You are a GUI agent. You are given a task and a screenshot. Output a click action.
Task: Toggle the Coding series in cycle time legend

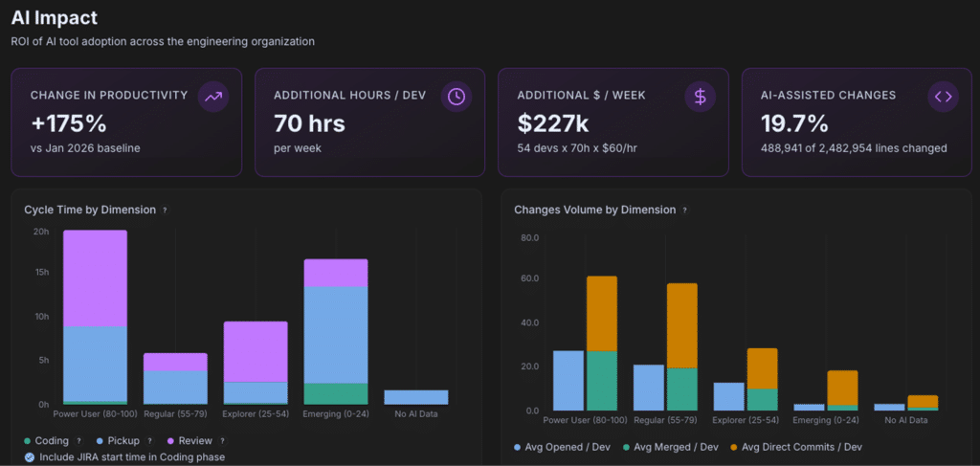(46, 441)
